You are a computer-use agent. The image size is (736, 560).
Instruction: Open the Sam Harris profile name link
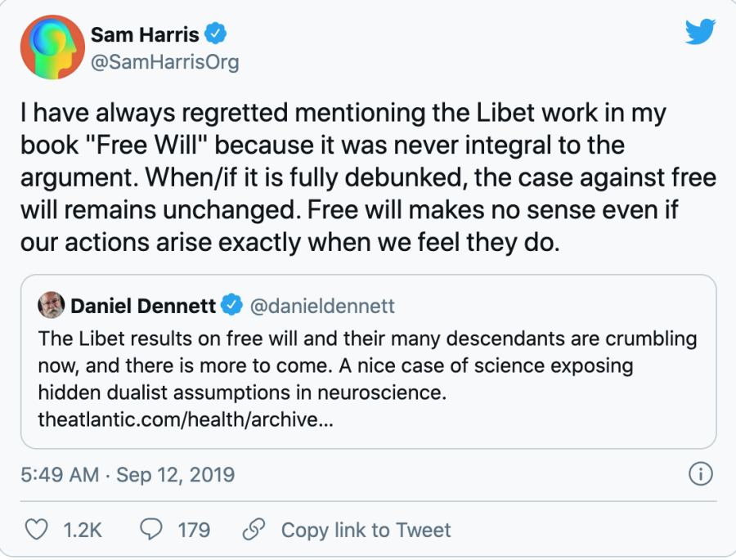[146, 34]
